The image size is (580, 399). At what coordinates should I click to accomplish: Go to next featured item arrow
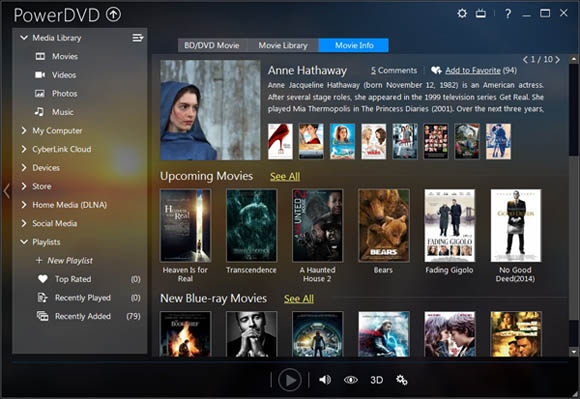coord(557,60)
